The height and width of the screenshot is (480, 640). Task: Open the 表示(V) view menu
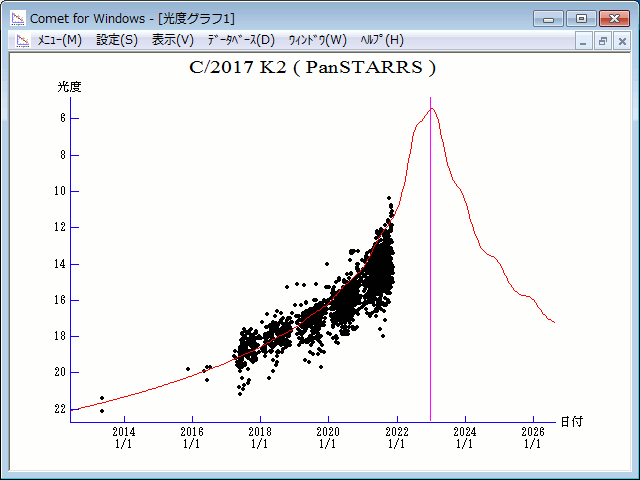coord(172,40)
